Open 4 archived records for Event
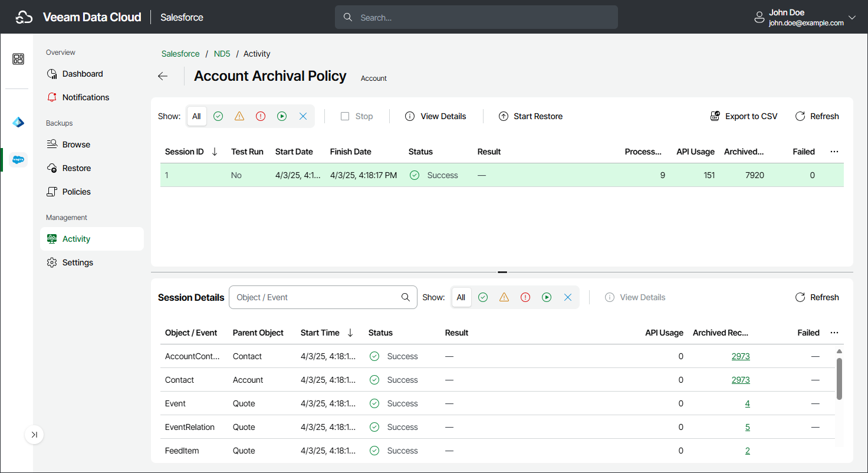Viewport: 868px width, 473px height. 748,403
